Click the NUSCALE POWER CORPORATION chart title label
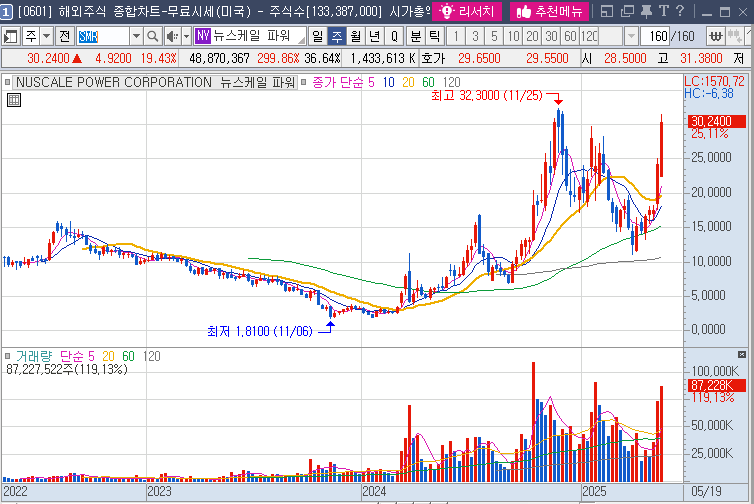The width and height of the screenshot is (754, 504). (x=155, y=82)
